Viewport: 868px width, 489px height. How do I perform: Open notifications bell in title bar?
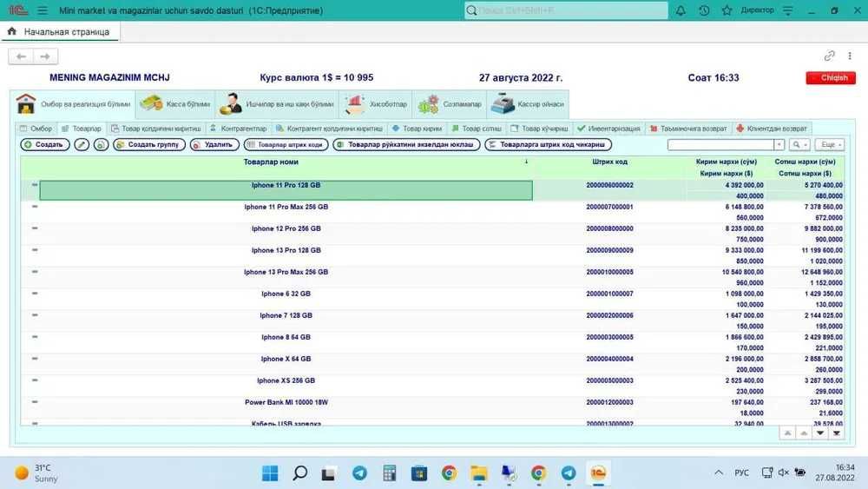681,10
